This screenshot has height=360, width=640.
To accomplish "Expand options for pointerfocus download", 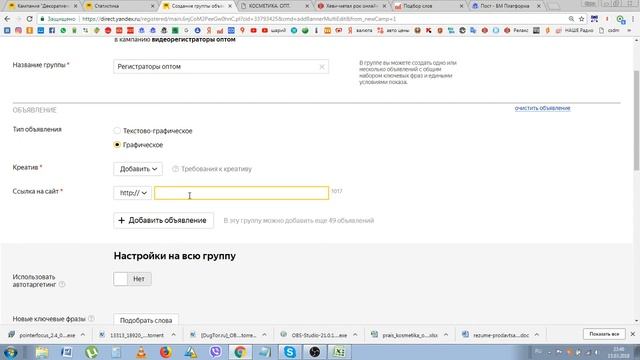I will click(83, 335).
